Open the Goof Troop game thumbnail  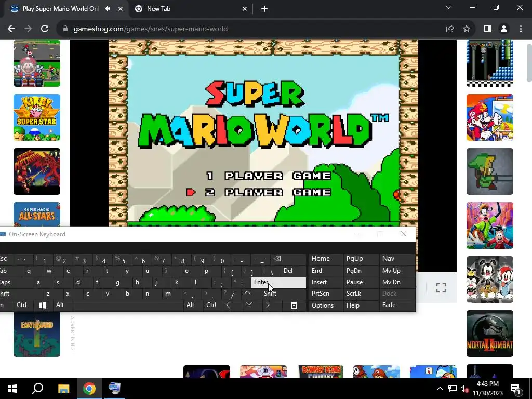[490, 225]
